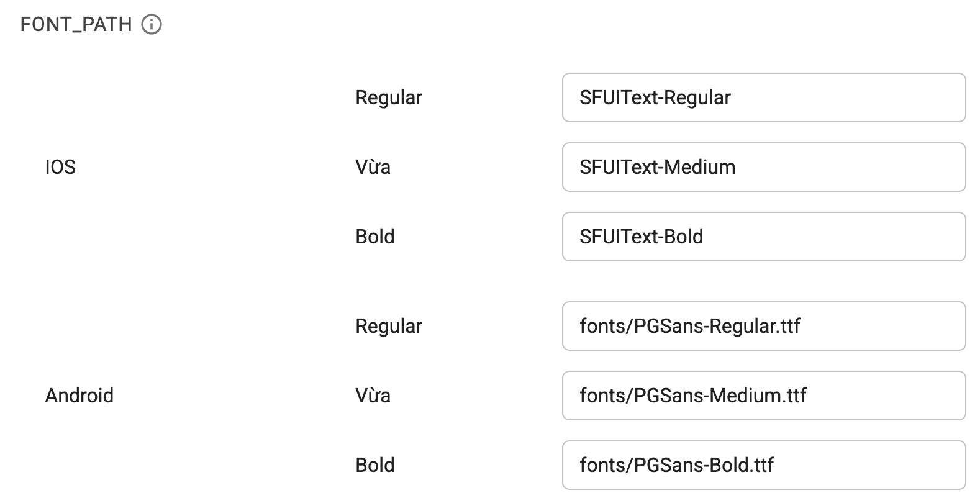
Task: Click the Android section label
Action: 79,396
